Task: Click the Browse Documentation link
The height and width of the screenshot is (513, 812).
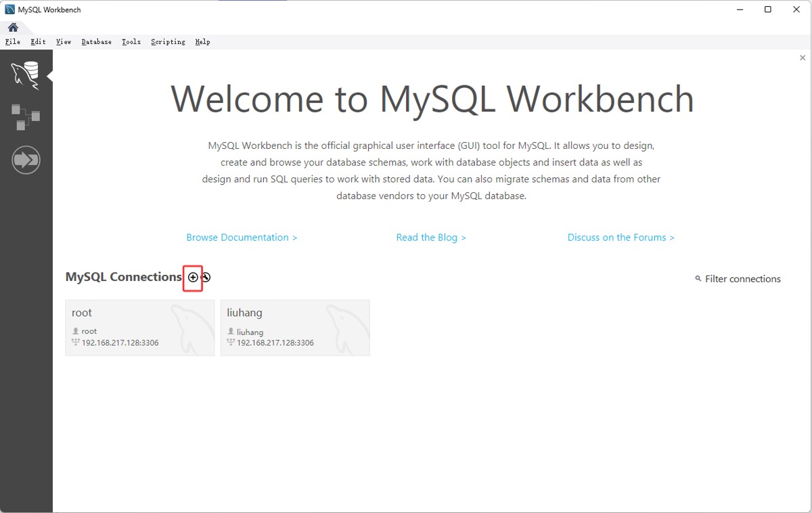Action: tap(242, 238)
